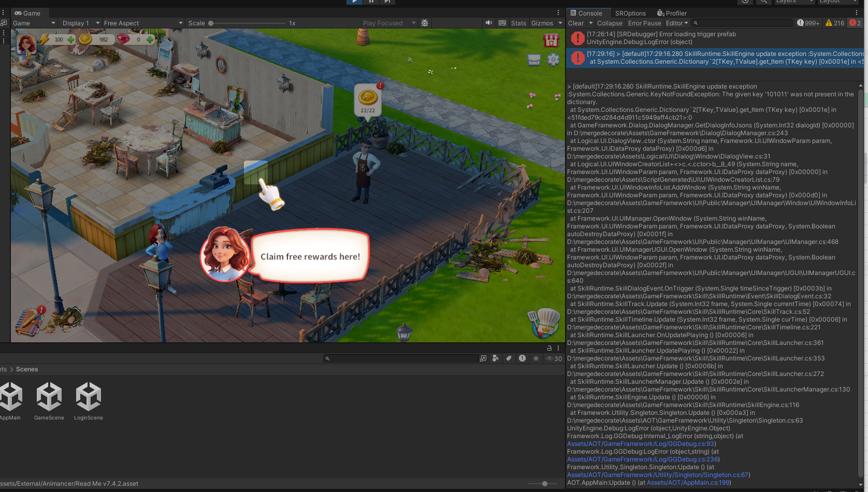Click the in-game shop icon
The width and height of the screenshot is (868, 492).
click(x=551, y=40)
